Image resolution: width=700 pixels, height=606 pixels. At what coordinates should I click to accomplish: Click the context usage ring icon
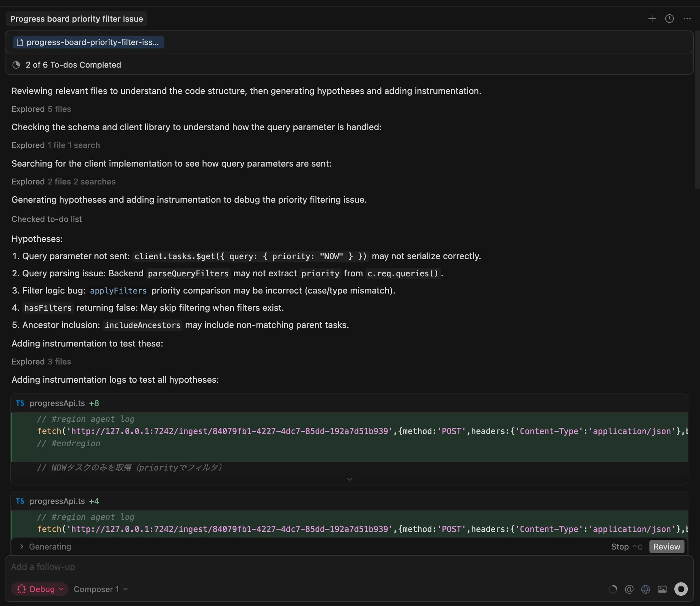[x=613, y=589]
